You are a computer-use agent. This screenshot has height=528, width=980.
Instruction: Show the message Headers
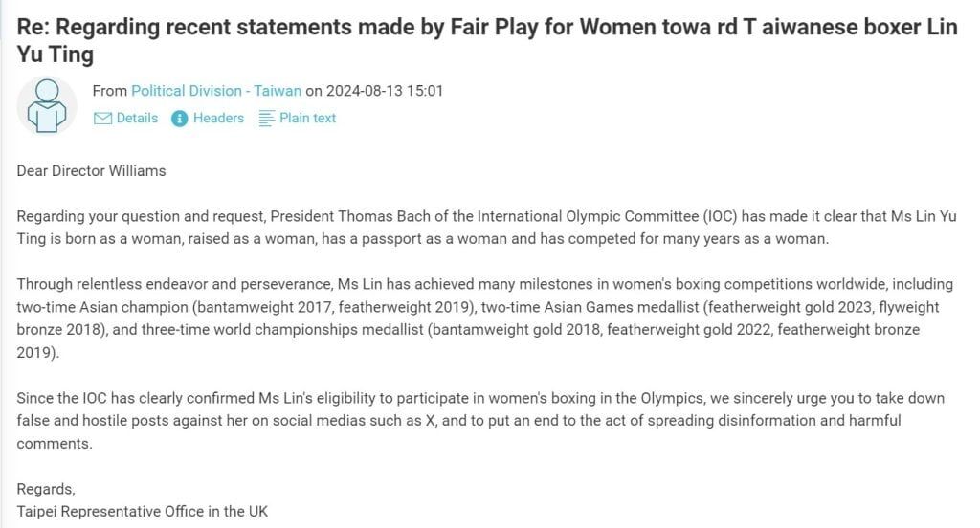coord(218,118)
